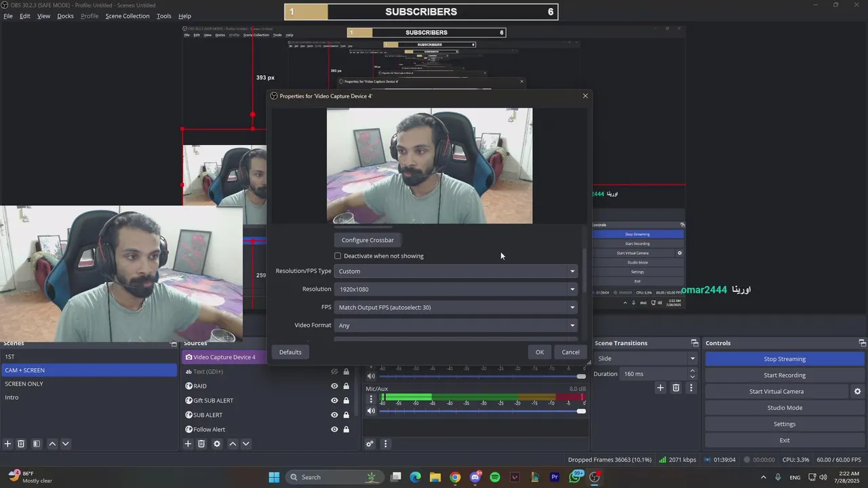Open Spotify from the taskbar
868x488 pixels.
(x=495, y=477)
